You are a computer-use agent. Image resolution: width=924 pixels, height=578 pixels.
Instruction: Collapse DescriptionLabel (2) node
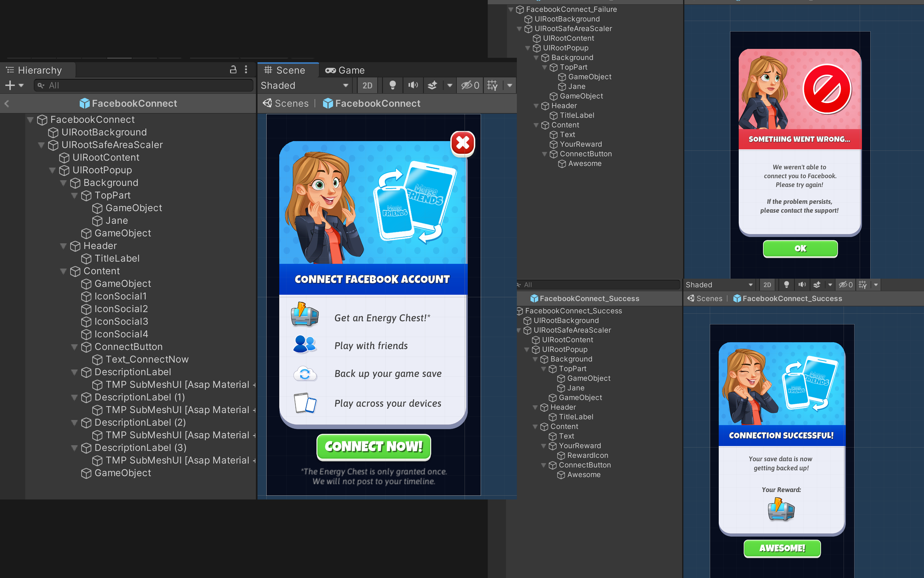pyautogui.click(x=75, y=422)
